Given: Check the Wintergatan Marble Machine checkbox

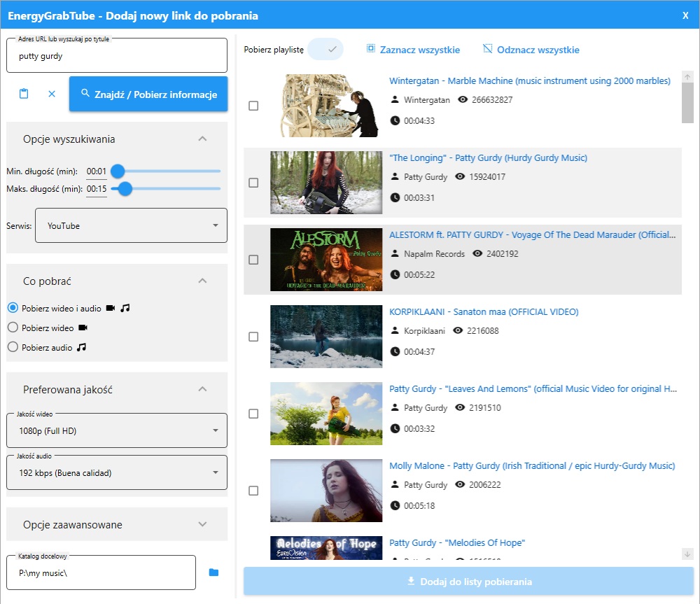Looking at the screenshot, I should tap(253, 106).
